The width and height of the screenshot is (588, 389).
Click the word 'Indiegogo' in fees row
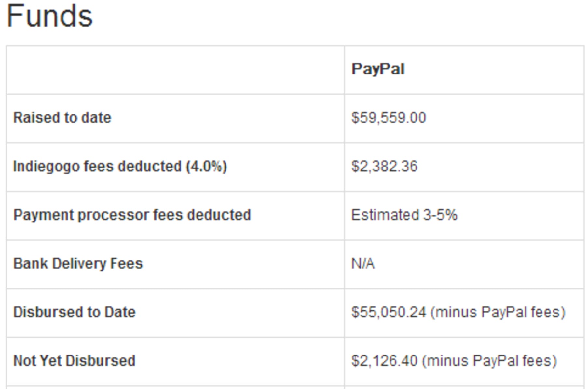[x=46, y=167]
